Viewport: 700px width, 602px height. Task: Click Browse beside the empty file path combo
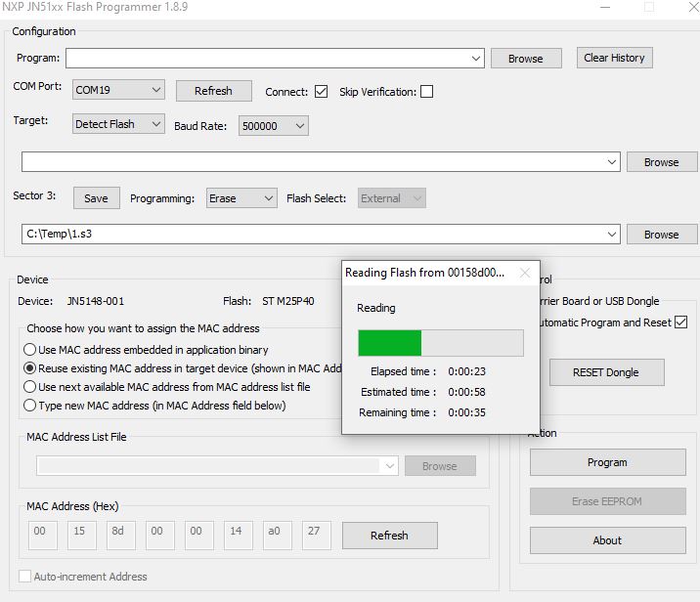[x=662, y=162]
